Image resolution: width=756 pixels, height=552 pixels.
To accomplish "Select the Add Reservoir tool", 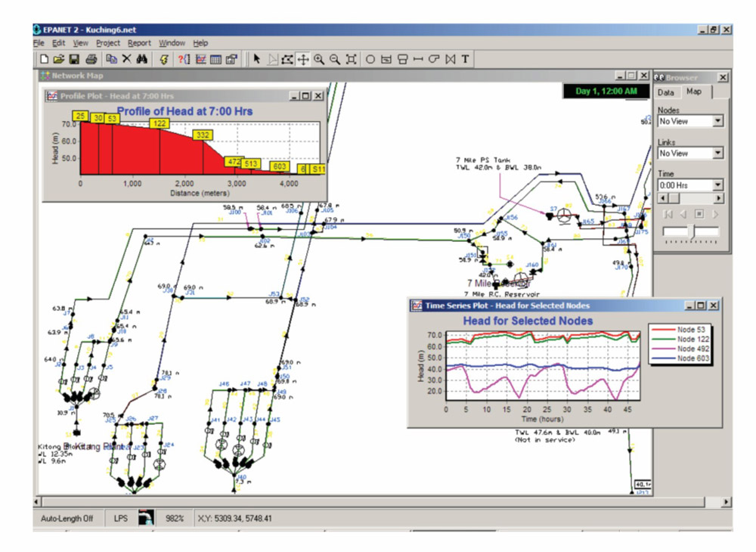I will pyautogui.click(x=386, y=59).
